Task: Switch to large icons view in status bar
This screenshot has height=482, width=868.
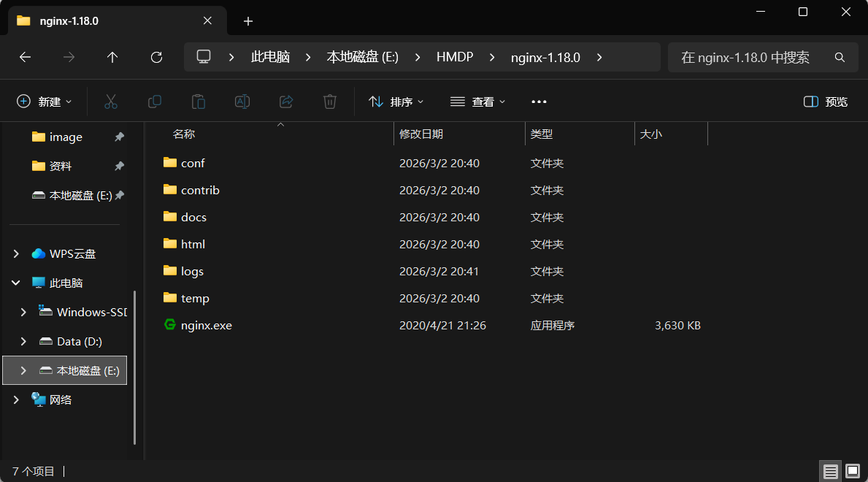Action: pos(853,471)
